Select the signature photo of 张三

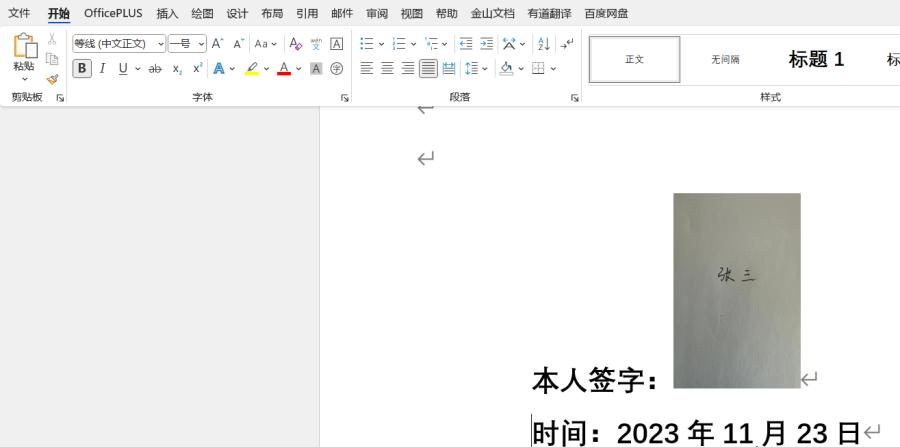pyautogui.click(x=736, y=290)
